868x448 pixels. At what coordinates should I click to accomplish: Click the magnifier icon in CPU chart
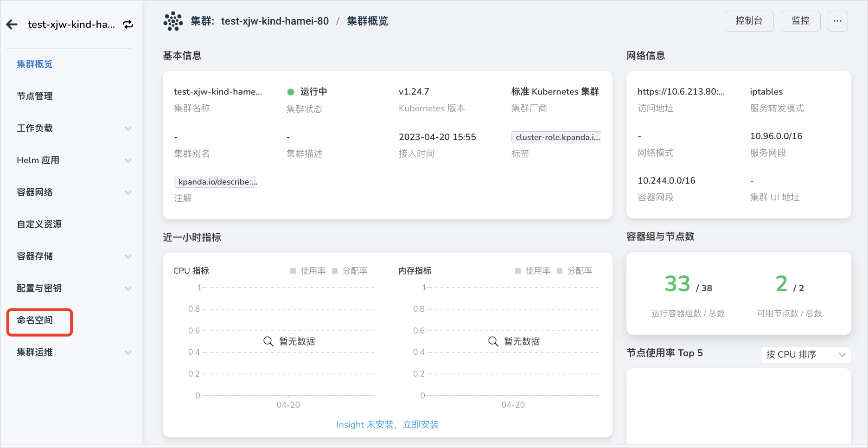point(268,341)
